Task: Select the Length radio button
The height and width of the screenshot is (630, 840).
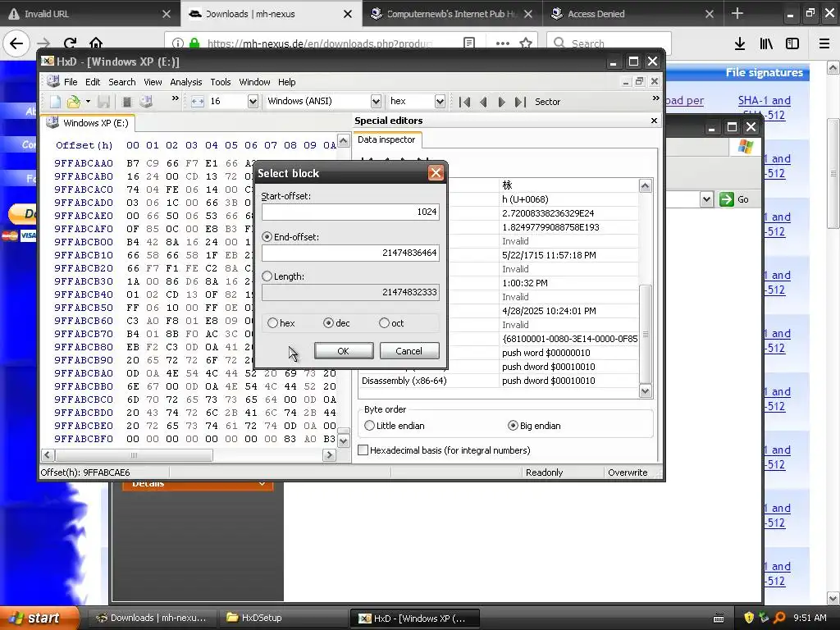Action: 267,276
